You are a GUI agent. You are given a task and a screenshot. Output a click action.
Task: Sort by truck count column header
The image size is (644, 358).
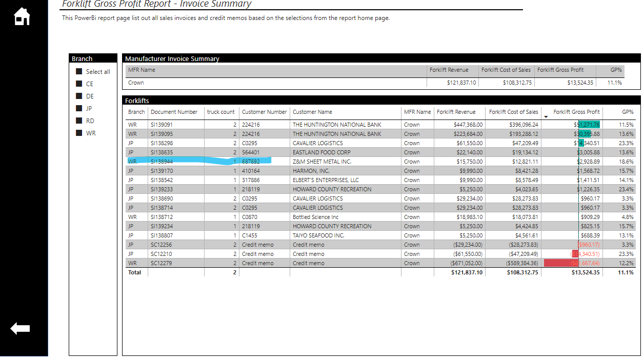[221, 112]
